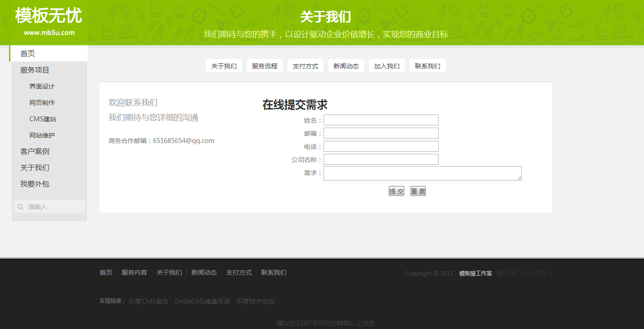Click inside the 需求 textarea

pyautogui.click(x=422, y=173)
